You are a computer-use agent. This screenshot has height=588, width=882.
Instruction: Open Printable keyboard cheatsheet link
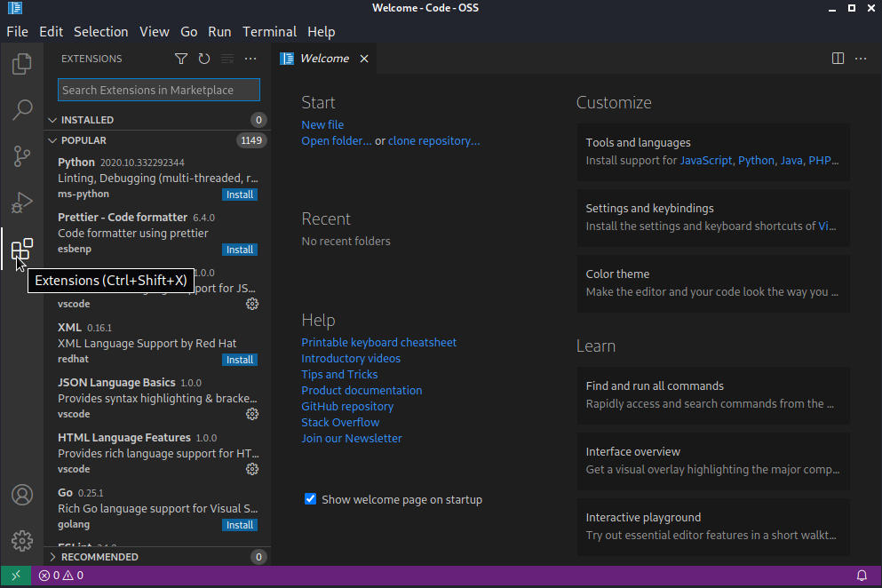(x=378, y=342)
